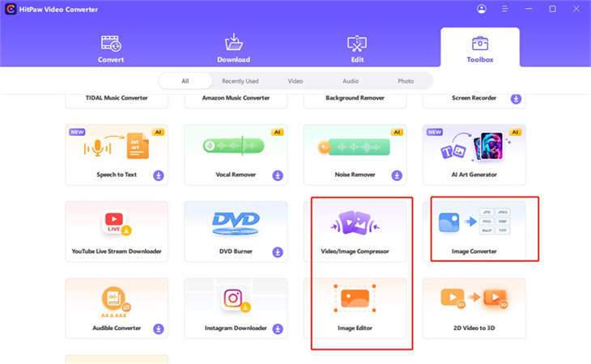Download the Audible Converter tool
This screenshot has width=591, height=364.
point(159,329)
